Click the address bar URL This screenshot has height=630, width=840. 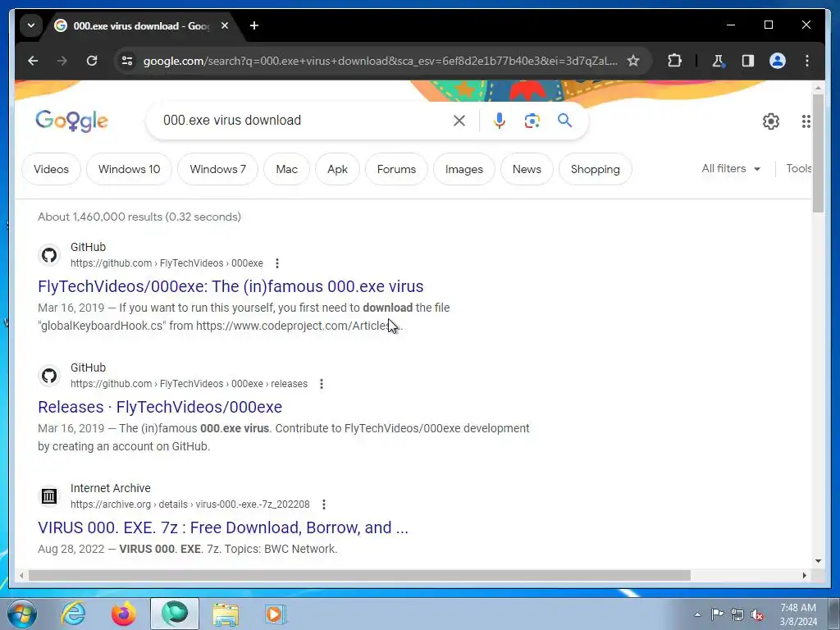[x=380, y=61]
